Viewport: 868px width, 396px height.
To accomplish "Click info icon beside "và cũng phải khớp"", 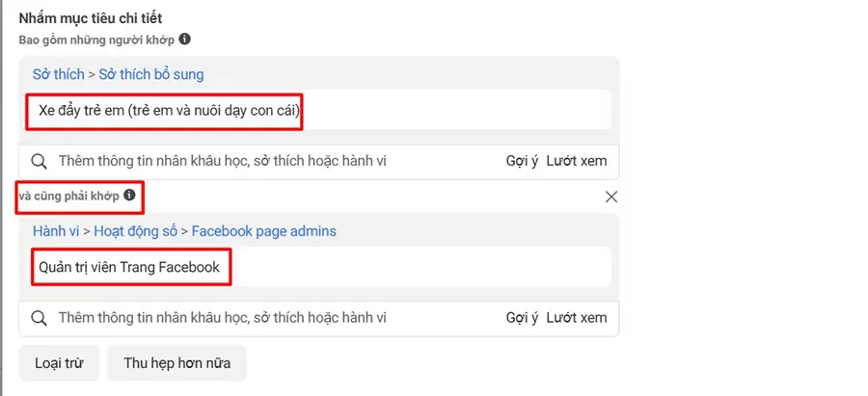I will coord(129,196).
